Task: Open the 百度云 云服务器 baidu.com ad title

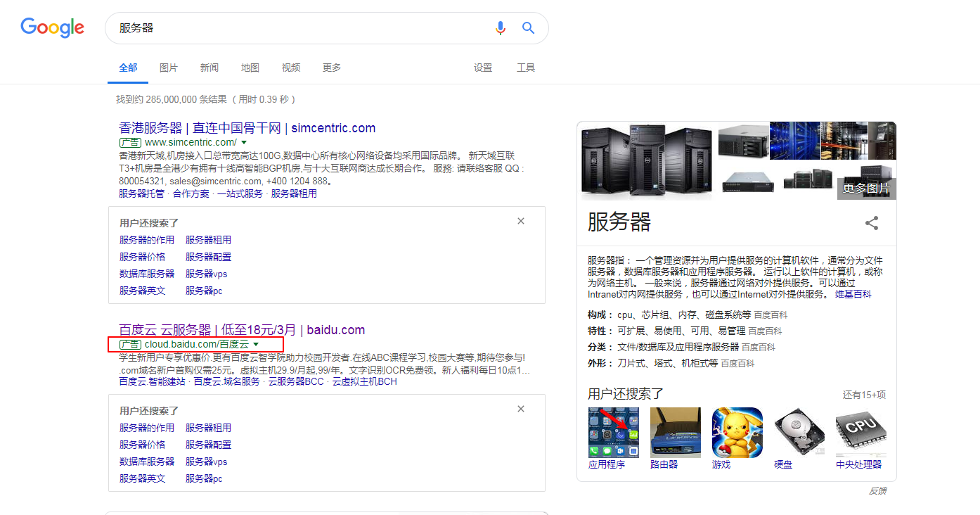Action: click(x=242, y=330)
